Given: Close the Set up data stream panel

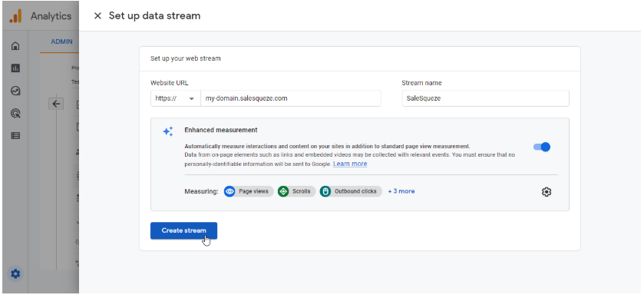Looking at the screenshot, I should (x=97, y=16).
